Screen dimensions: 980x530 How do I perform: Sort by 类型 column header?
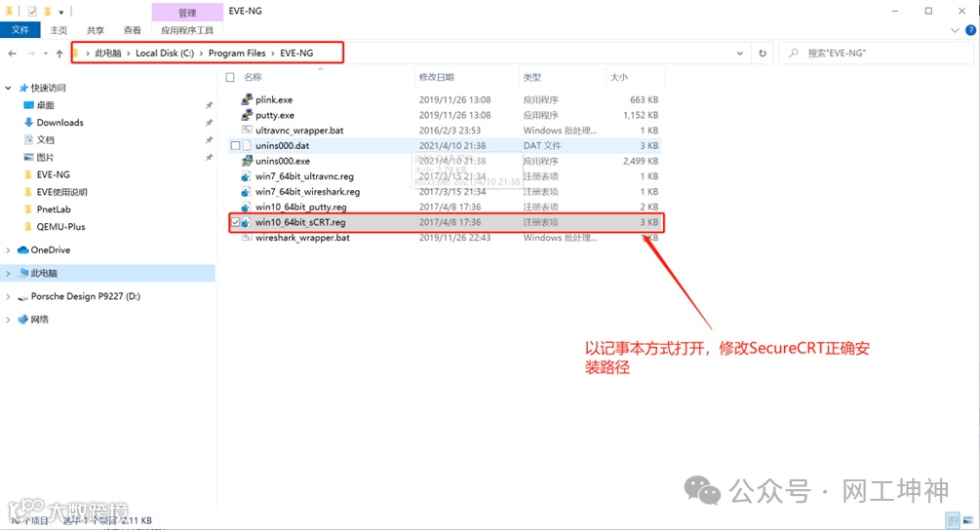531,77
